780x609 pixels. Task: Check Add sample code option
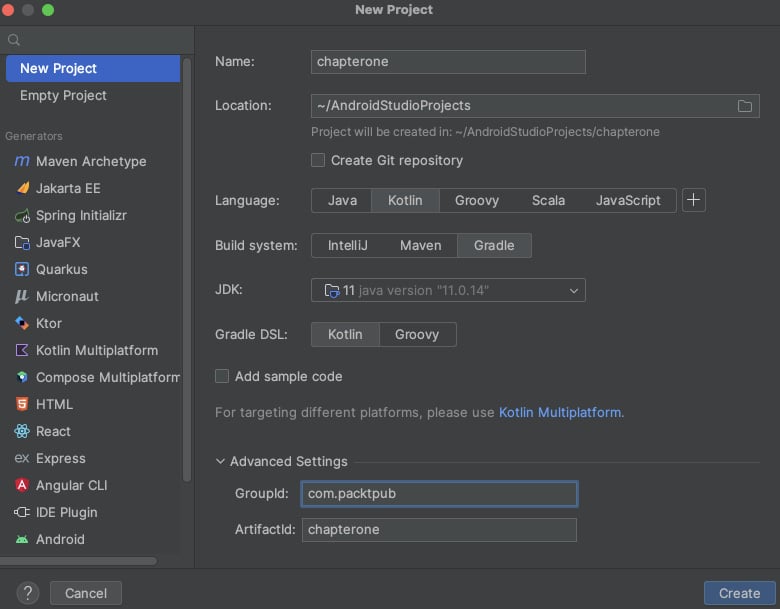222,376
